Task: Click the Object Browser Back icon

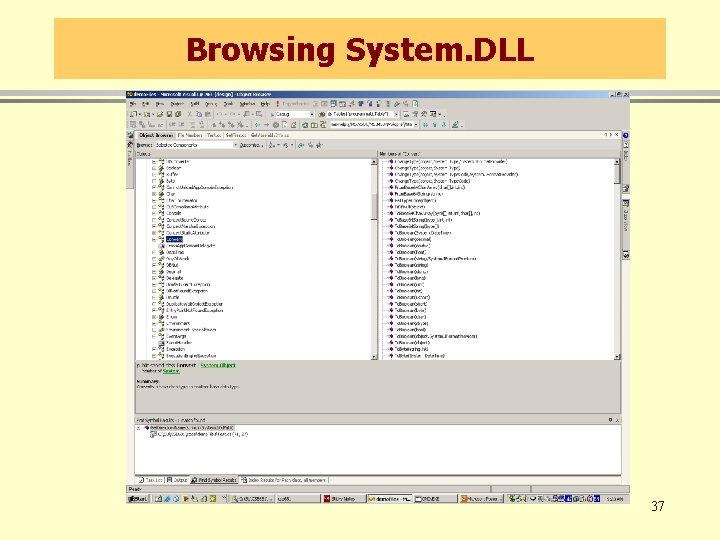Action: pyautogui.click(x=301, y=145)
